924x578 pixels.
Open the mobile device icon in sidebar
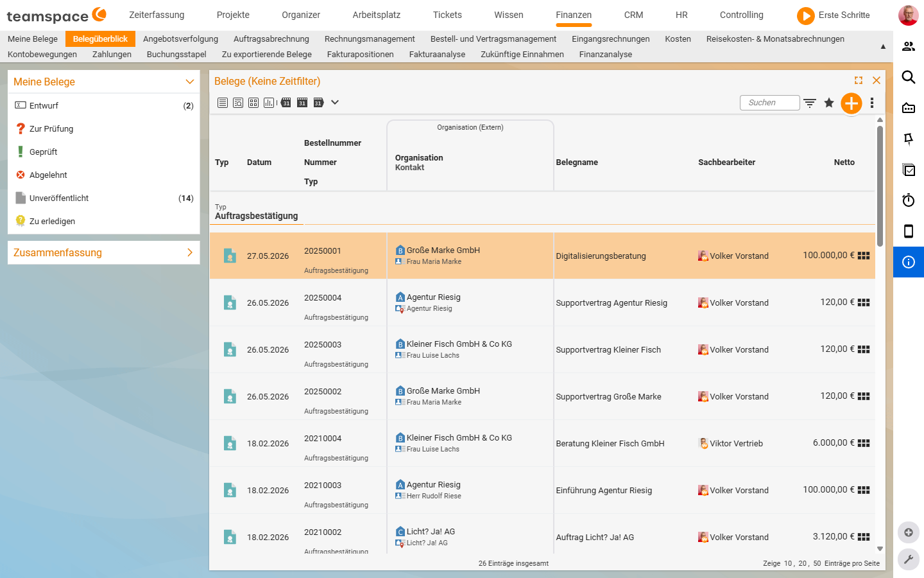click(909, 231)
